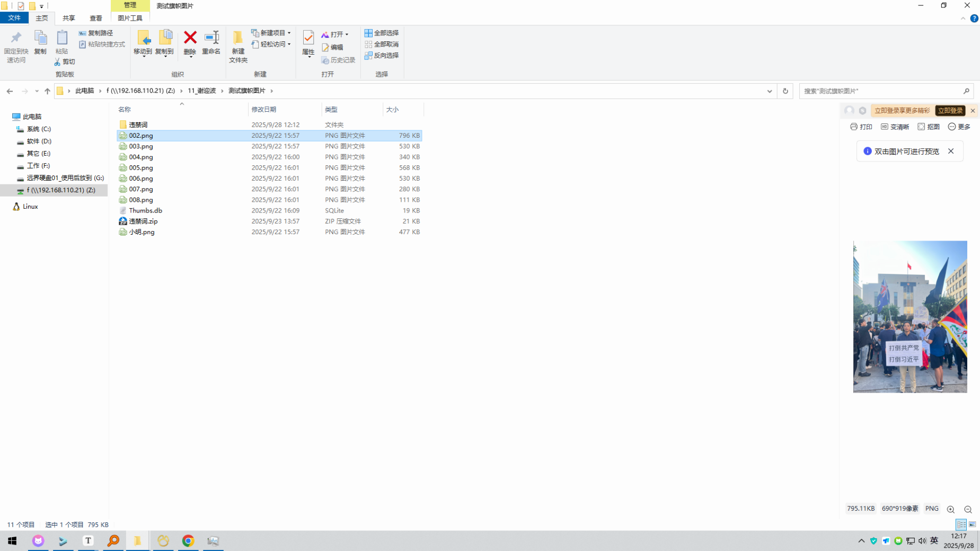Click the Enhance Clarity (变清晰) button
980x551 pixels.
895,127
